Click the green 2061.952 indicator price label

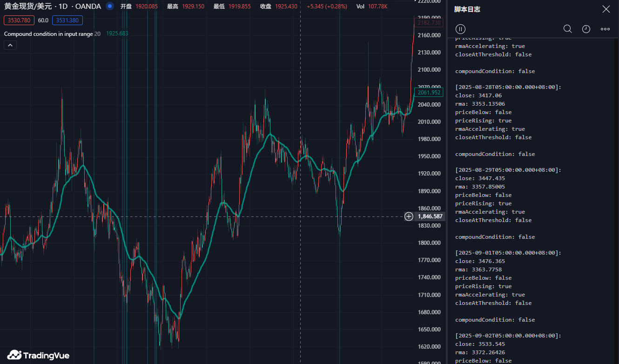click(429, 93)
